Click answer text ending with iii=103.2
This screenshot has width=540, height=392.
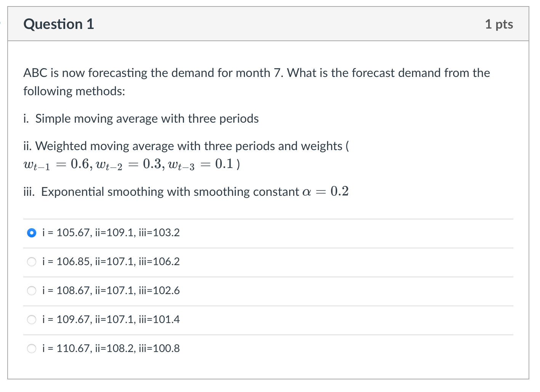click(x=111, y=233)
